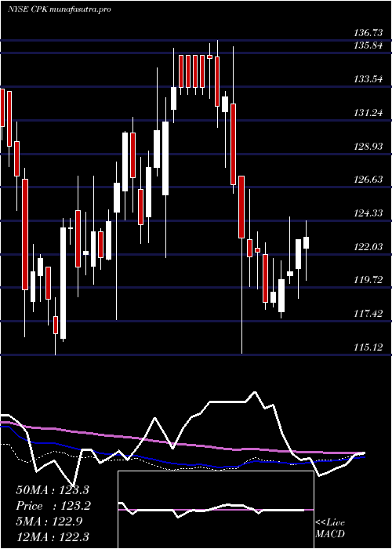Click the 50MA : 123.3 readout

53,490
